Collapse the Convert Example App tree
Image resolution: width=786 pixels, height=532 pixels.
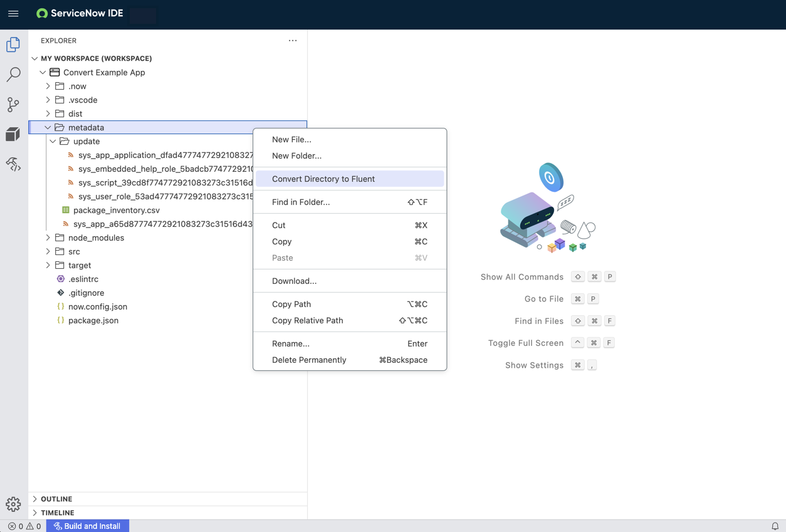pos(43,72)
